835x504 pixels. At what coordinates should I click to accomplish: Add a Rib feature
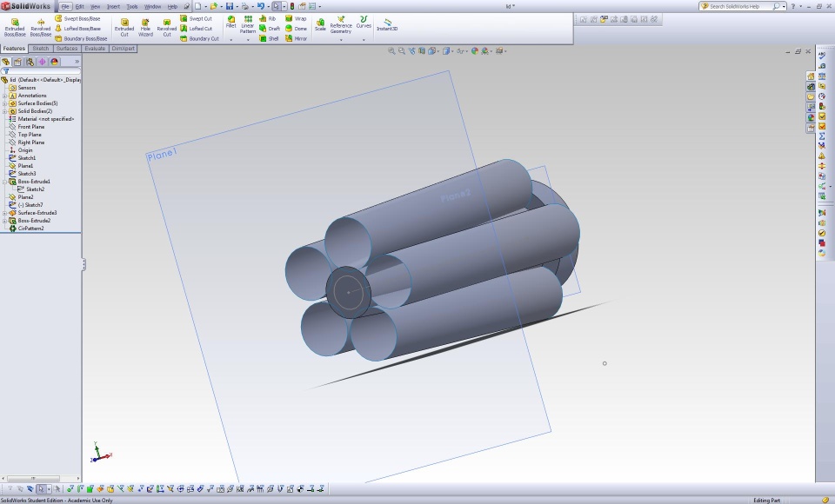point(267,18)
